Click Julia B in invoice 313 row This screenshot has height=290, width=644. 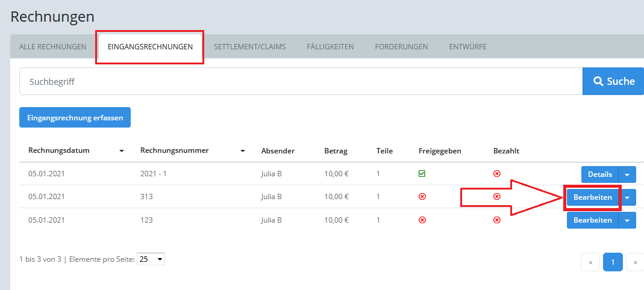pos(271,197)
